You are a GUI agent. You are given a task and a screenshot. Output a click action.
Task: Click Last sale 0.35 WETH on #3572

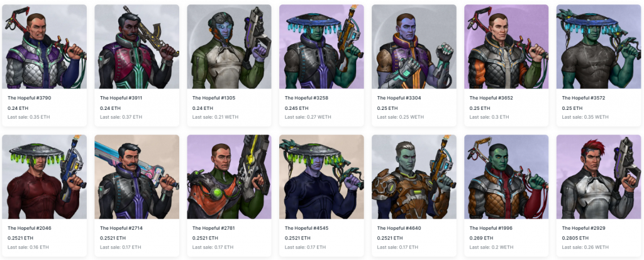(586, 117)
